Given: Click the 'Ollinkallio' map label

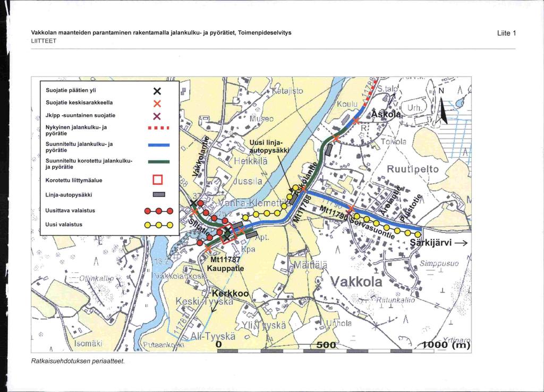Looking at the screenshot, I should pyautogui.click(x=97, y=278).
